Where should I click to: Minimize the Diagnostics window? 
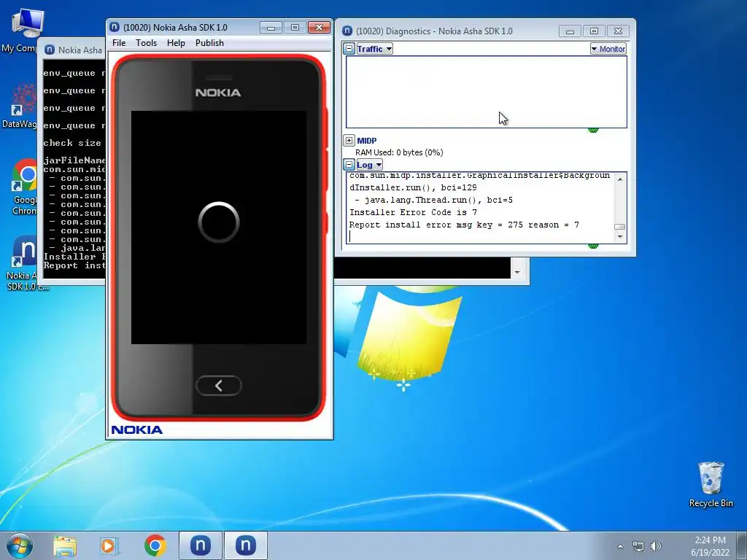(570, 31)
